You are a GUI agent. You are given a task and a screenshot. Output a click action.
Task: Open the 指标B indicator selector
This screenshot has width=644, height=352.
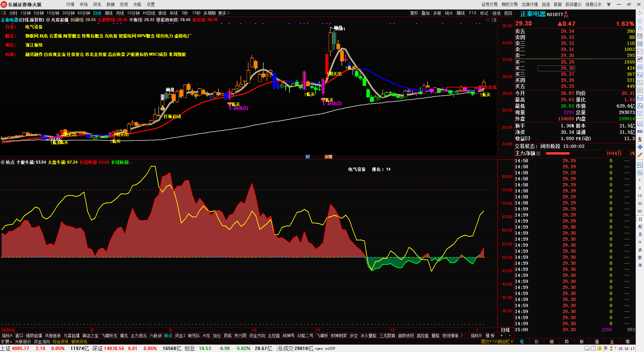476,336
